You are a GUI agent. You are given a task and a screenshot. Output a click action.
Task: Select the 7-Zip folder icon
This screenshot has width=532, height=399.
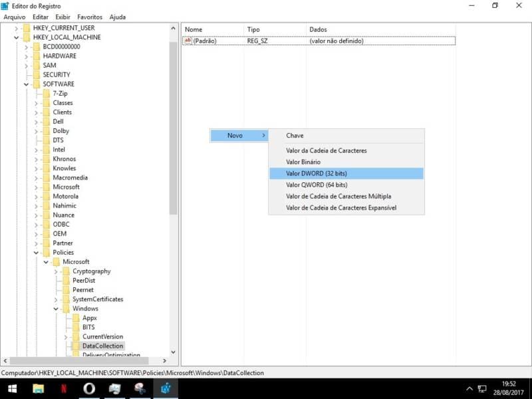47,93
